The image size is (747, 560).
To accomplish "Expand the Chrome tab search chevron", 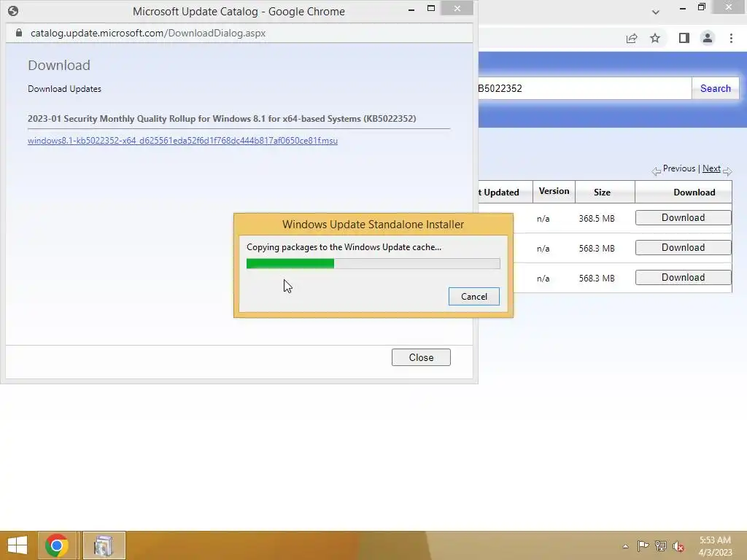I will [656, 12].
